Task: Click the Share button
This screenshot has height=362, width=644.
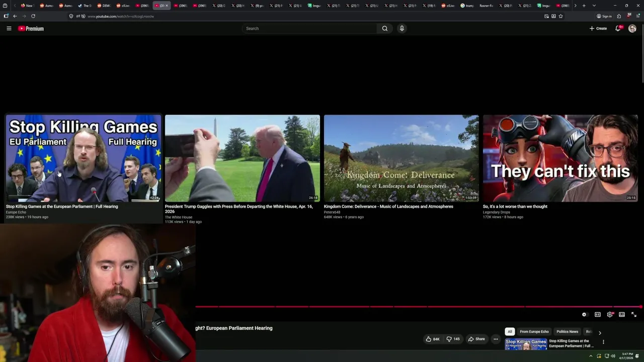Action: [476, 339]
